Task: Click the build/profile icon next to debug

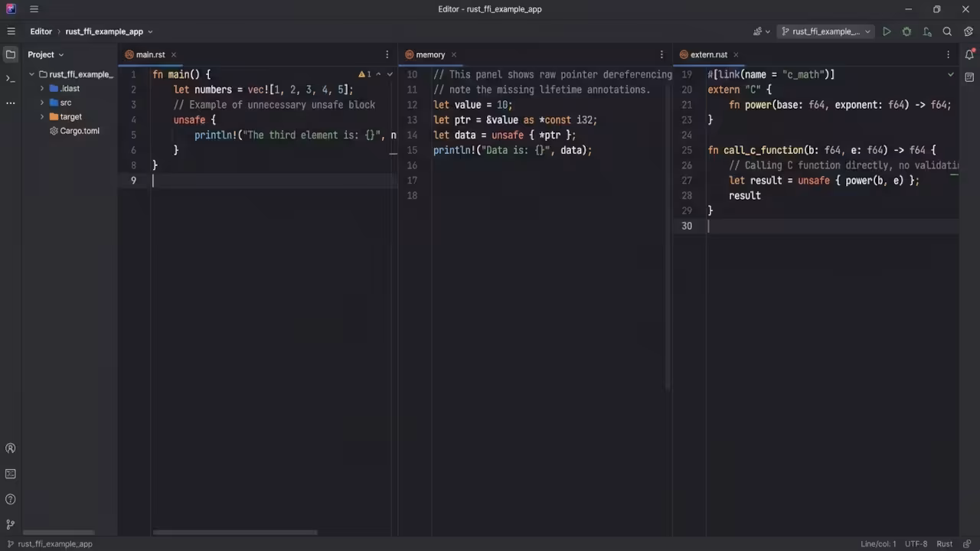Action: [x=926, y=31]
